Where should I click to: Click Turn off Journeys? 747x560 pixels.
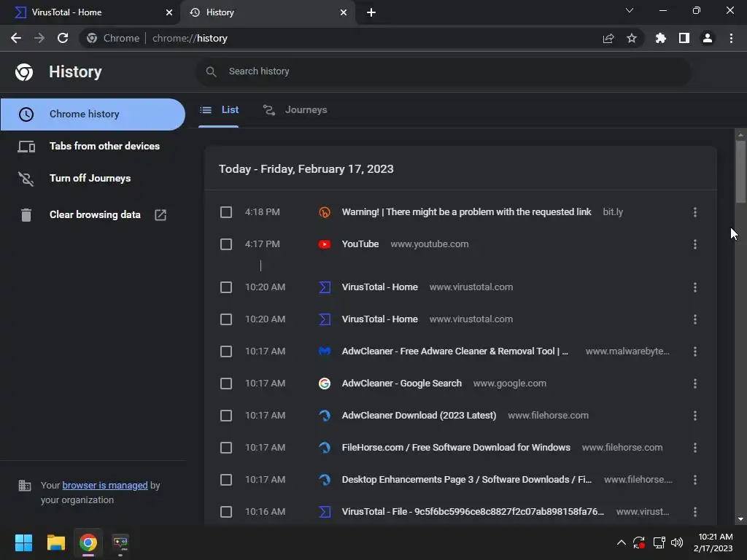(x=93, y=178)
